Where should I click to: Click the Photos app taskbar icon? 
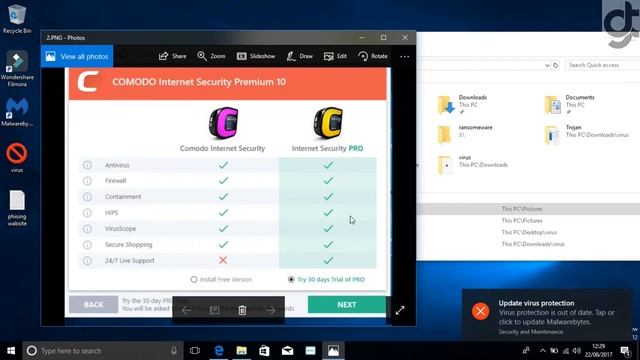click(333, 351)
